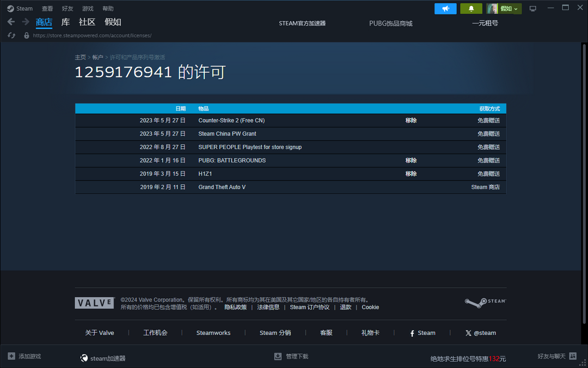Click the 好友与聊天 label

coord(551,356)
